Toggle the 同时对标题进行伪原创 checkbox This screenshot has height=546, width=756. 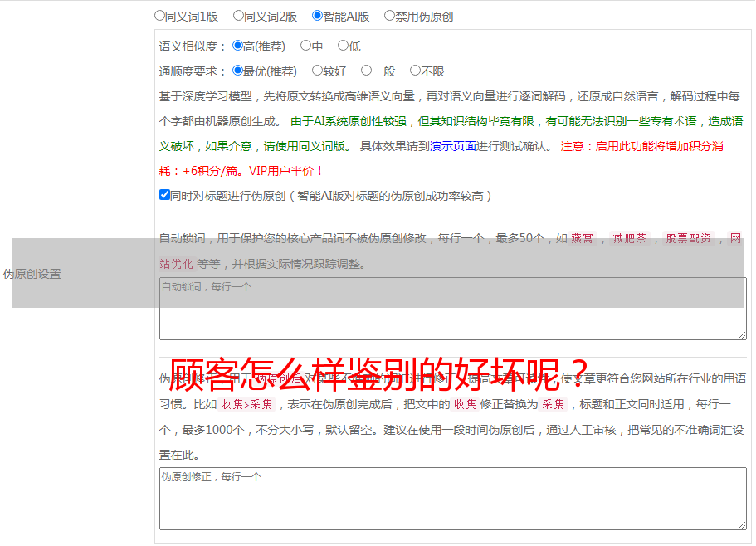pyautogui.click(x=164, y=195)
